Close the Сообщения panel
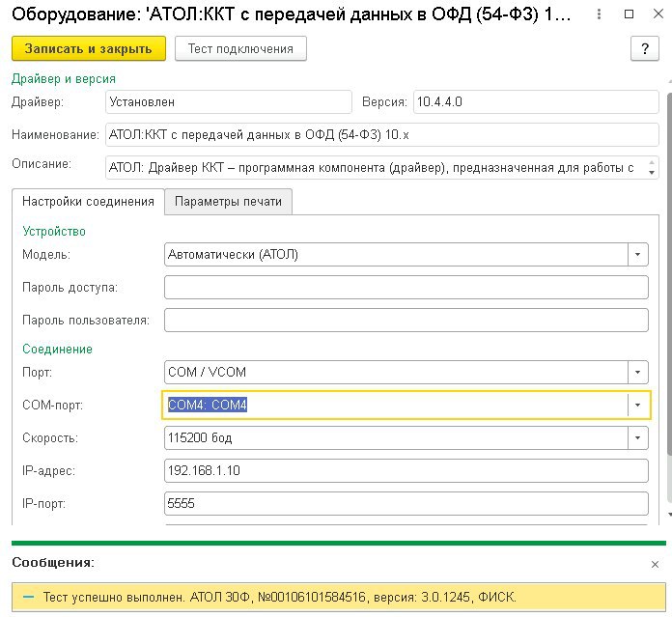Viewport: 672px width, 617px height. 655,564
